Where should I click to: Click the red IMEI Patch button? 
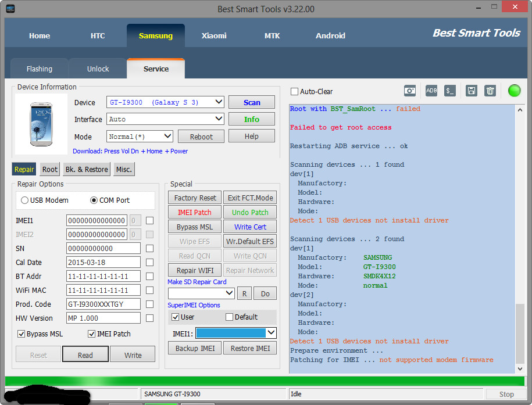tap(195, 212)
